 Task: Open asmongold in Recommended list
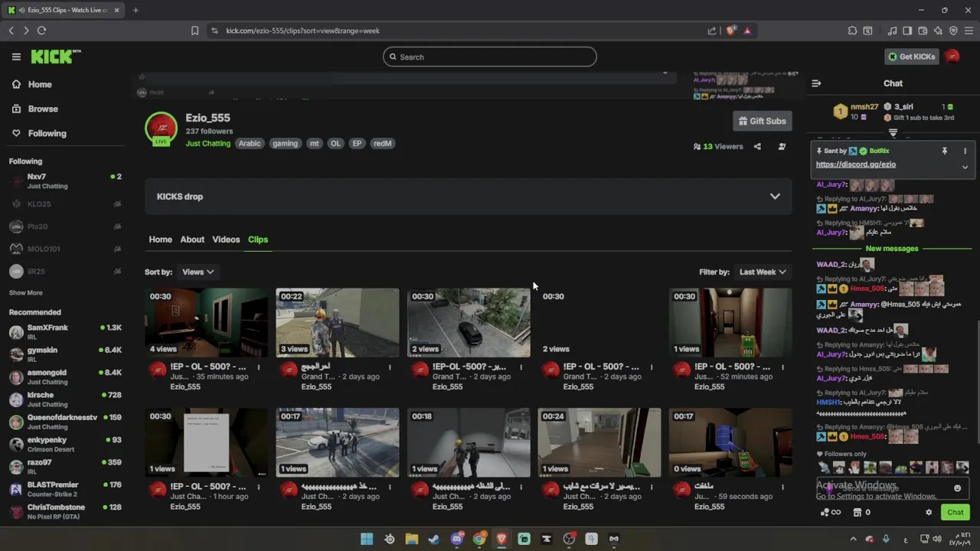[65, 377]
